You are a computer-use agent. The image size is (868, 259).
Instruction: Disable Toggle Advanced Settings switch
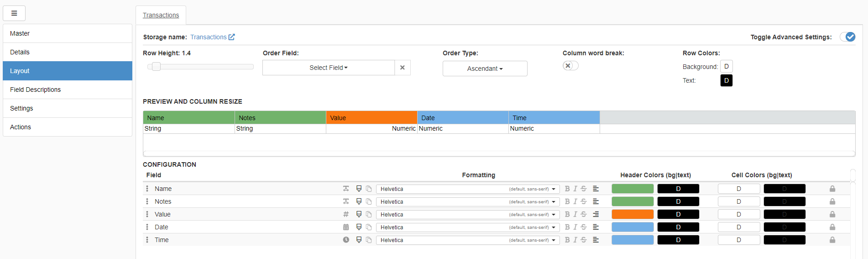pyautogui.click(x=847, y=37)
